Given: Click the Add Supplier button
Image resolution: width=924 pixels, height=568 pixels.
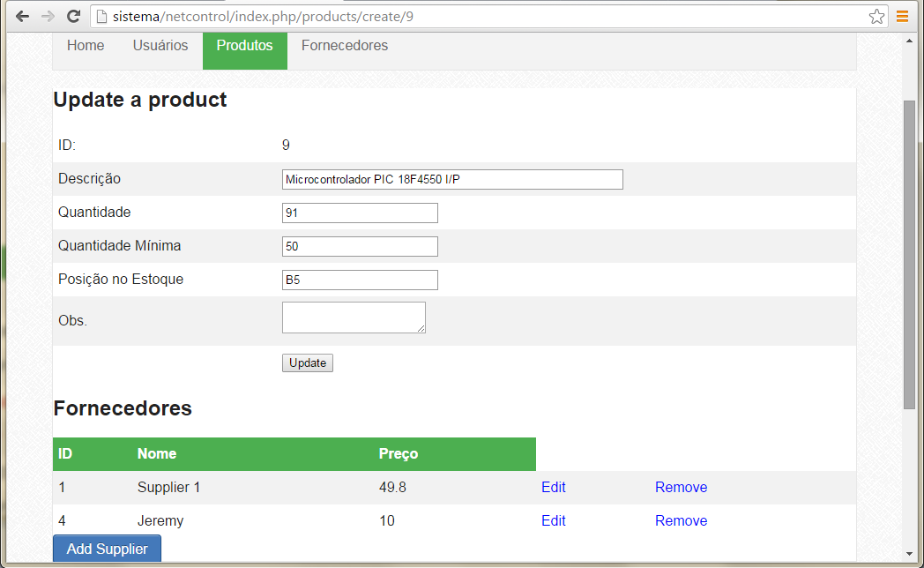Looking at the screenshot, I should tap(107, 548).
